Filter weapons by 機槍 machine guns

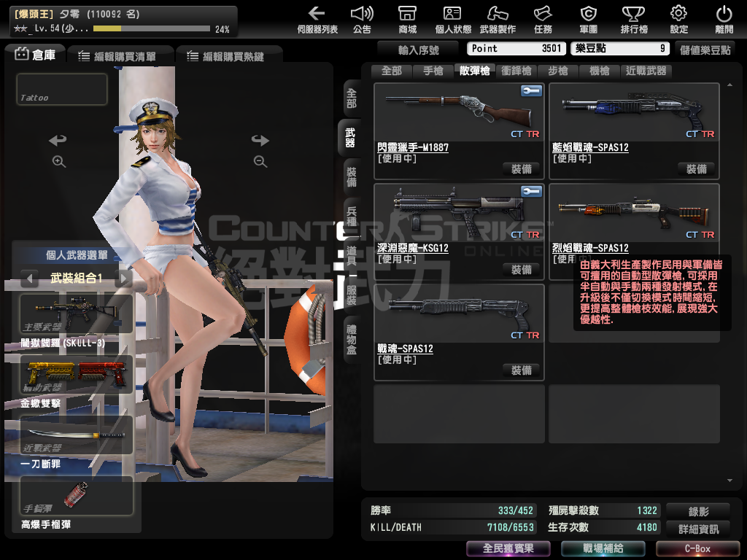(600, 71)
